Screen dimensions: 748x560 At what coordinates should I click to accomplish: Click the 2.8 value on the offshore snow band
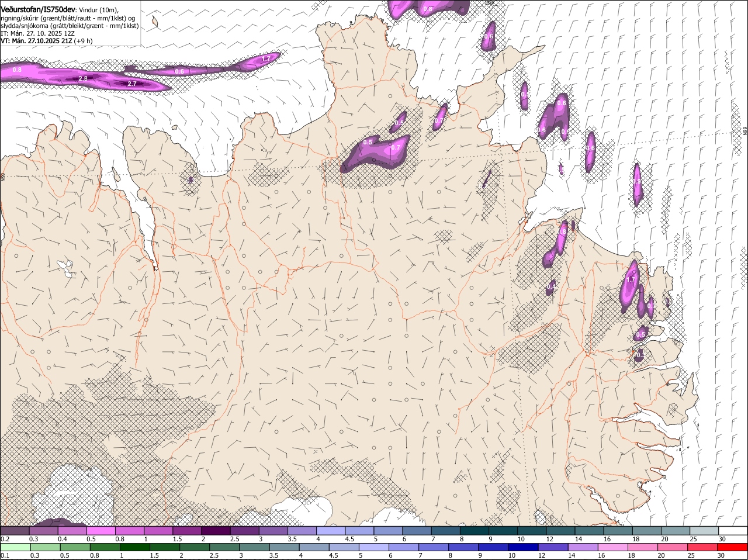pyautogui.click(x=83, y=78)
